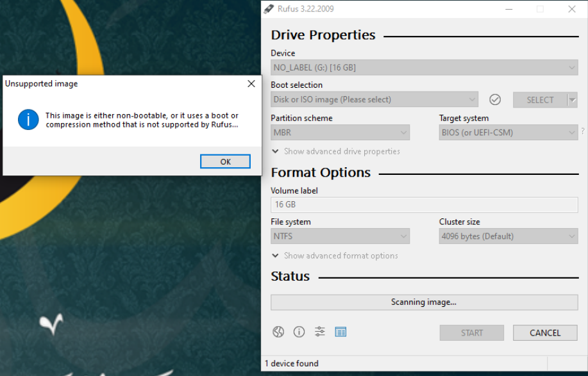Open the Cluster size dropdown
The image size is (588, 376).
(x=508, y=236)
